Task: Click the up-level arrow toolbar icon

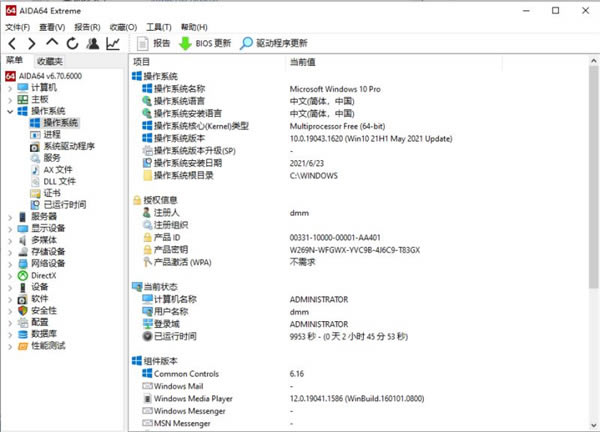Action: pyautogui.click(x=52, y=43)
